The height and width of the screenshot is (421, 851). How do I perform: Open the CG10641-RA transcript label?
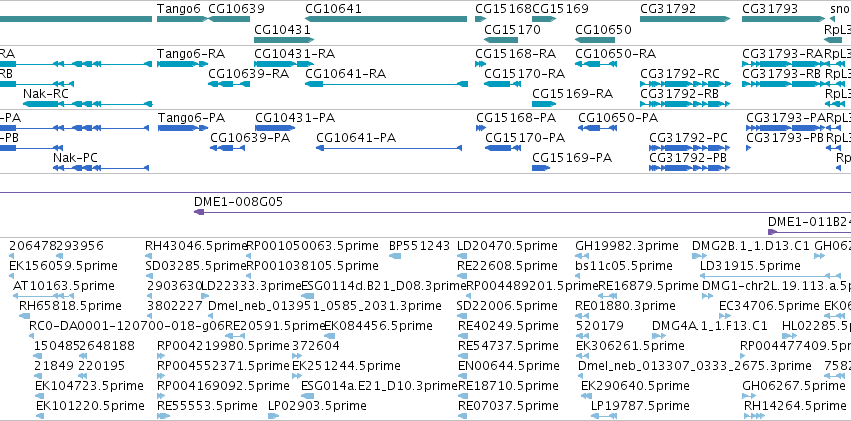(x=345, y=74)
